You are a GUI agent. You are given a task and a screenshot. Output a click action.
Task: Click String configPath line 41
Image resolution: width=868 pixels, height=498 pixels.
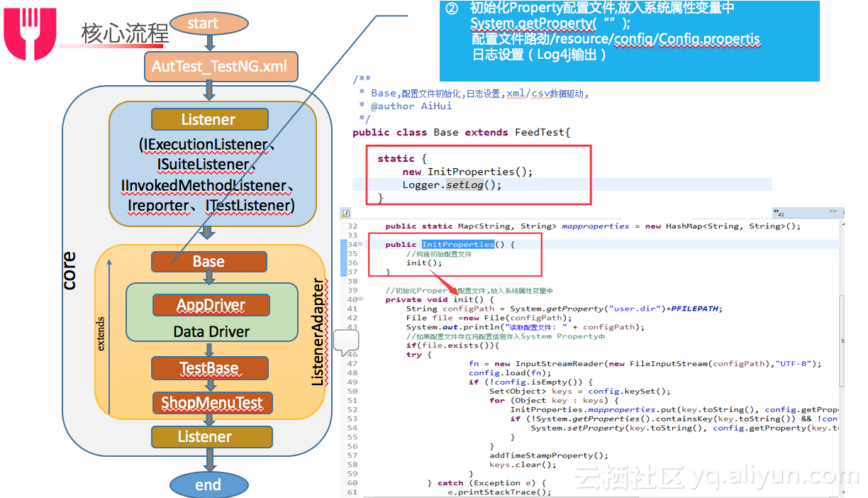(x=564, y=309)
